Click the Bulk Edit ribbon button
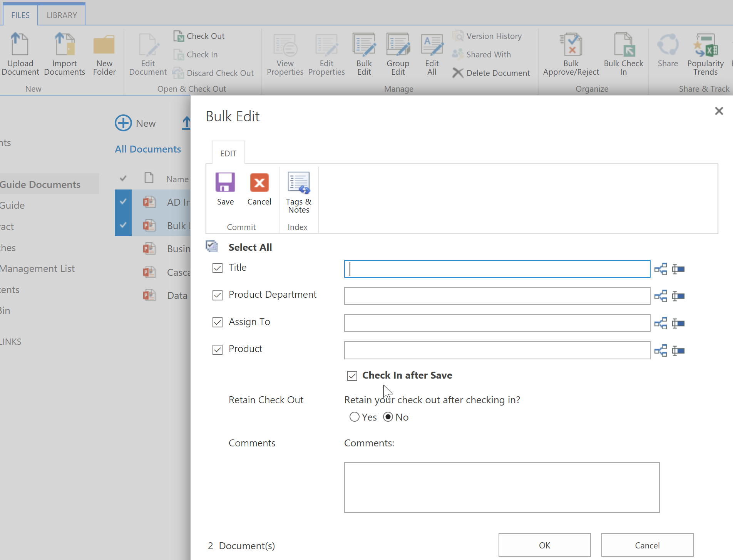The image size is (733, 560). tap(364, 54)
